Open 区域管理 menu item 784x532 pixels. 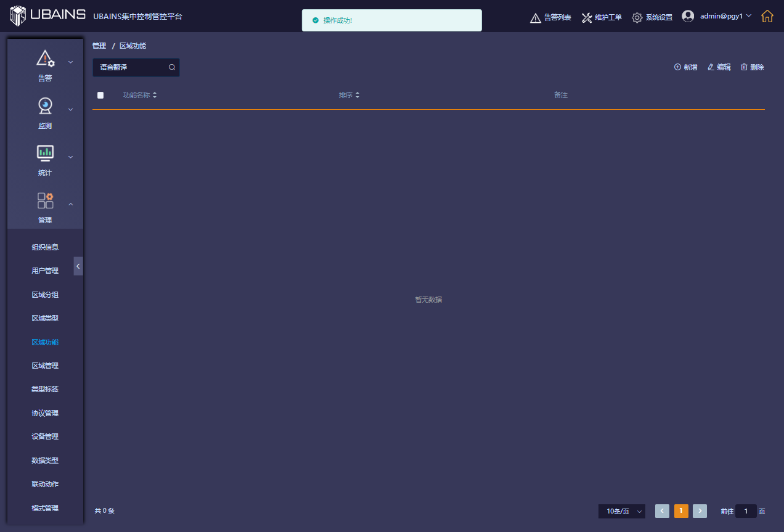pos(45,366)
